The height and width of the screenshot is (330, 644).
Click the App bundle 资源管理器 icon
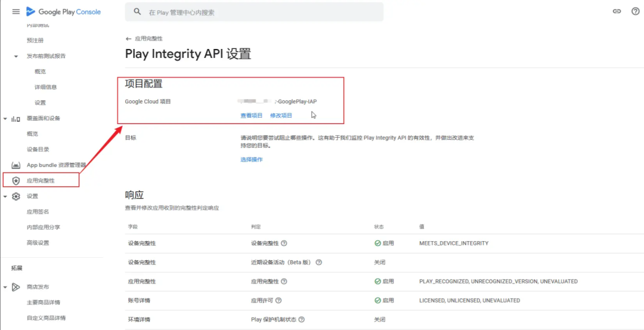click(x=16, y=165)
